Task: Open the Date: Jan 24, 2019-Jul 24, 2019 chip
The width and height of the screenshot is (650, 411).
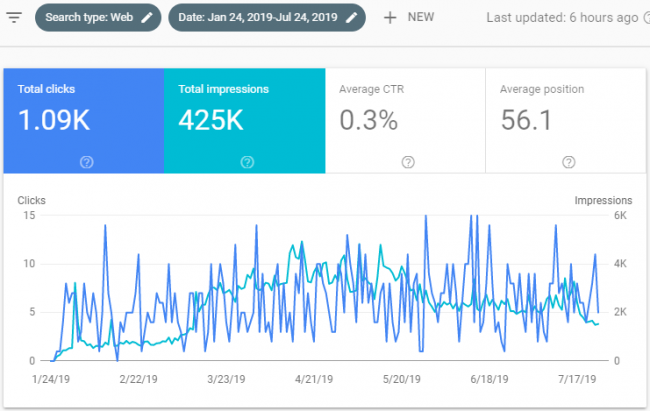Action: coord(267,17)
